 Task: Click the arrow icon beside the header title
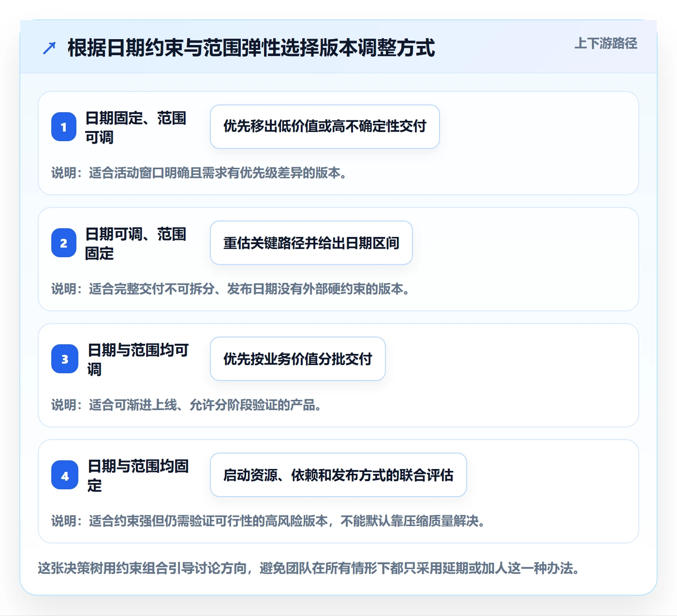(x=49, y=48)
